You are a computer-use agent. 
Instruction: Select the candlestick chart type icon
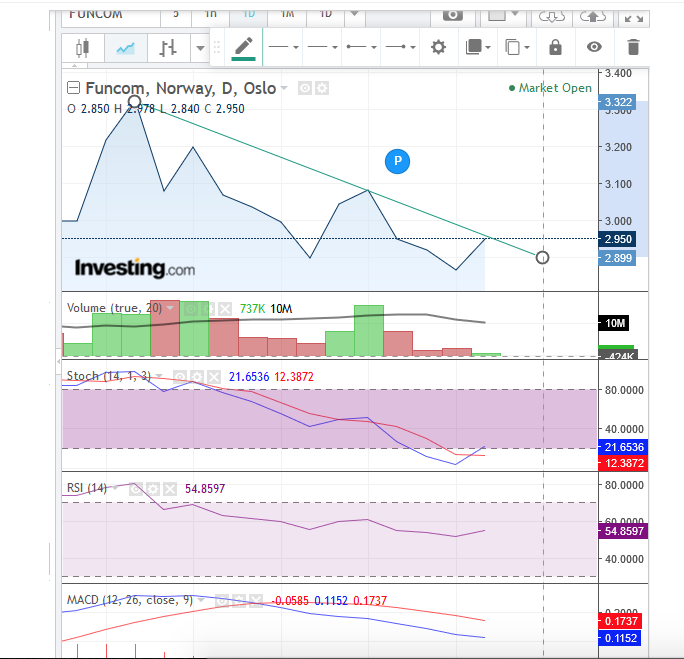82,47
